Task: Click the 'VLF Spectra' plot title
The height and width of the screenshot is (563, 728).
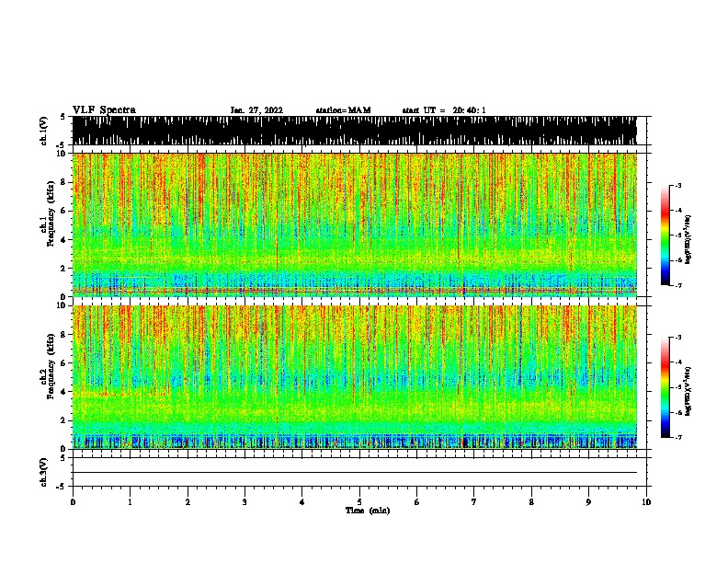Action: click(x=104, y=110)
